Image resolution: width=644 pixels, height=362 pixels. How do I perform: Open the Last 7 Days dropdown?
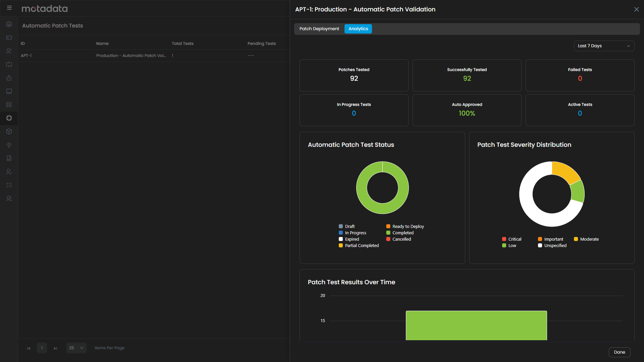click(603, 46)
